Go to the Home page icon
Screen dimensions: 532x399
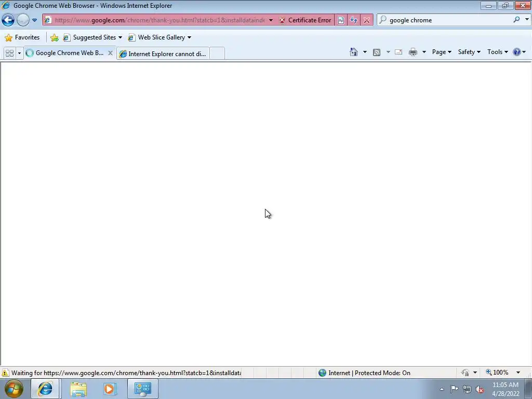353,52
